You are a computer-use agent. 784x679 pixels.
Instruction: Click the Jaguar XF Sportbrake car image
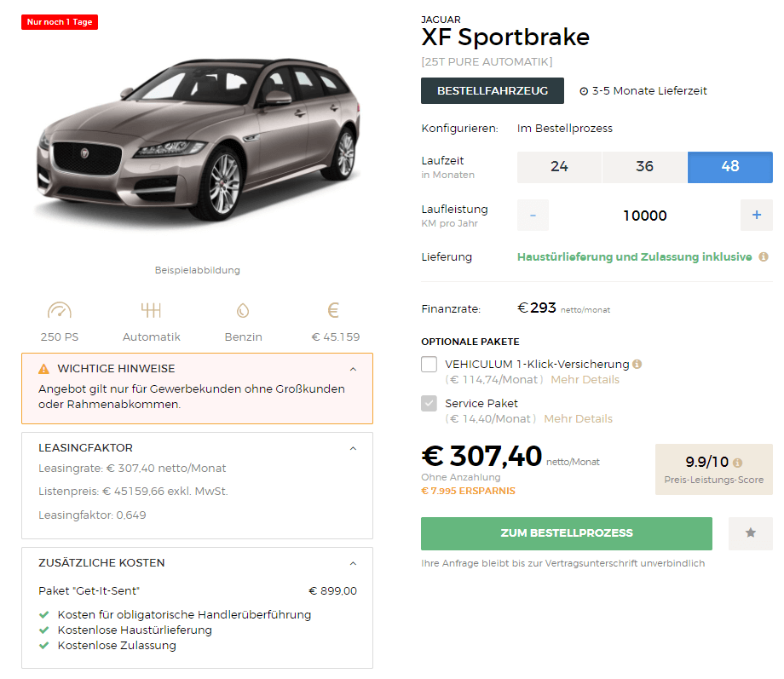199,140
